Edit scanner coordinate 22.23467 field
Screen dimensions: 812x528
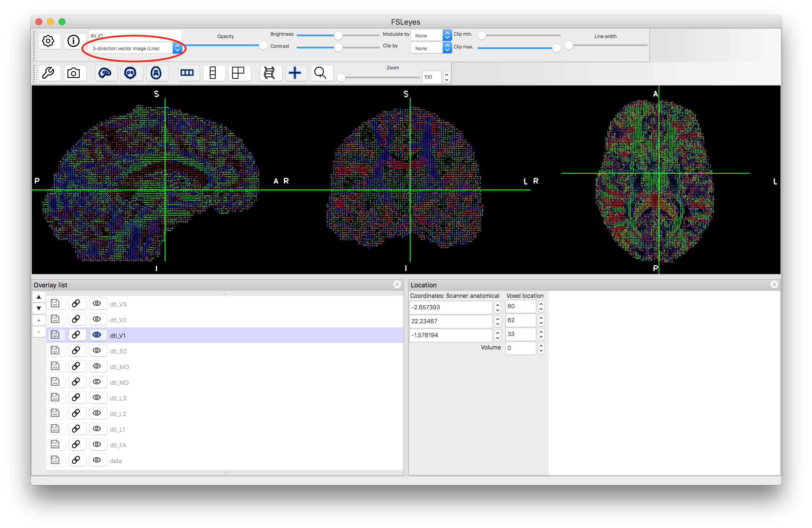[x=451, y=321]
